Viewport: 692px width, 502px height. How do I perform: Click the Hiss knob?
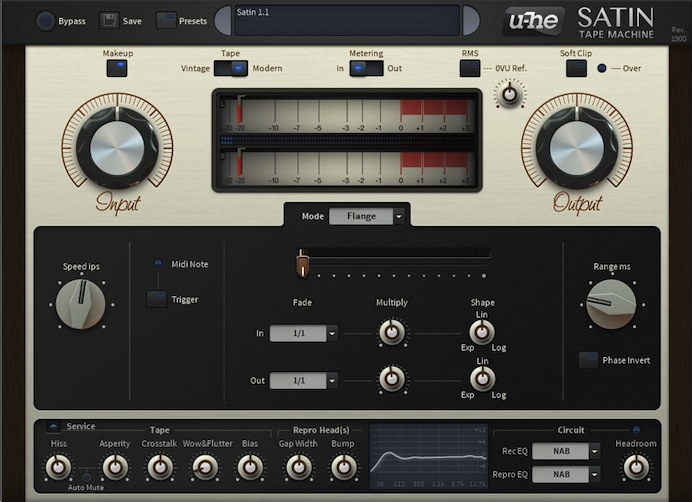point(58,467)
